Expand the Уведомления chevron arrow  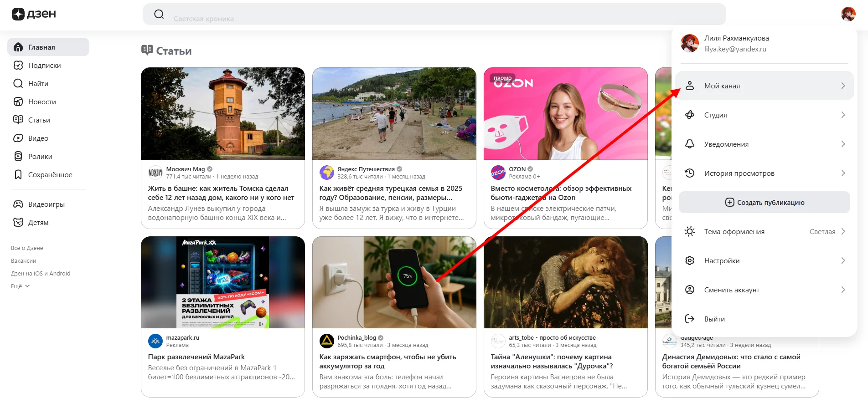[x=843, y=144]
